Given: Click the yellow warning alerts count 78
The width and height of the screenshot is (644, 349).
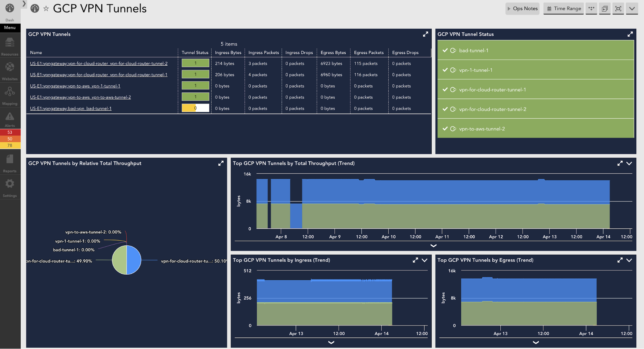Looking at the screenshot, I should point(10,145).
